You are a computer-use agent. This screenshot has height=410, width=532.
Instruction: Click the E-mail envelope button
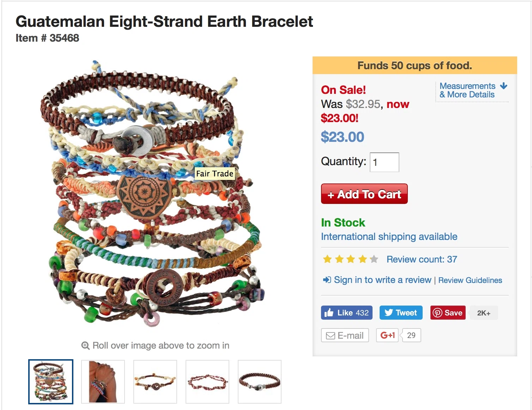click(x=345, y=335)
